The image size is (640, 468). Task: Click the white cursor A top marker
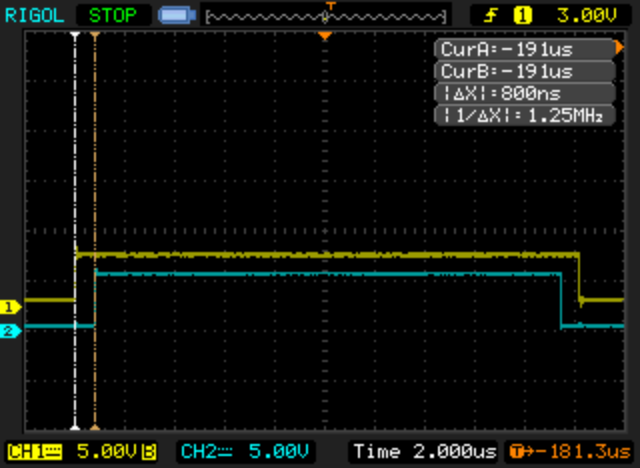click(75, 35)
